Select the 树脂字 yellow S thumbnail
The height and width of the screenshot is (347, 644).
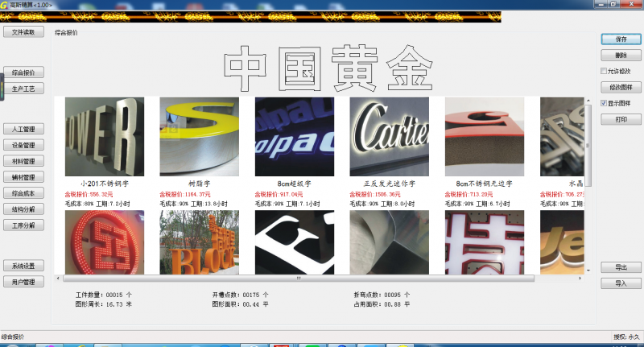(x=199, y=137)
